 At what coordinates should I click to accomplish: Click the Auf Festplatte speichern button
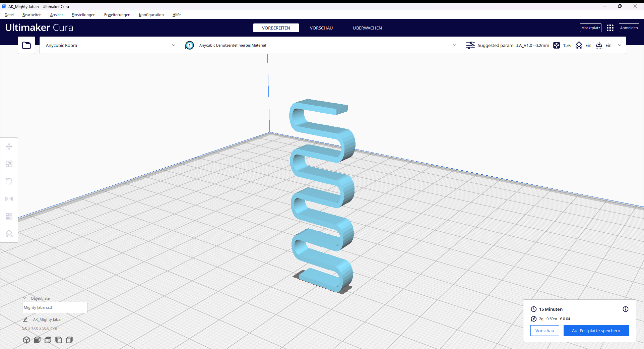coord(596,331)
